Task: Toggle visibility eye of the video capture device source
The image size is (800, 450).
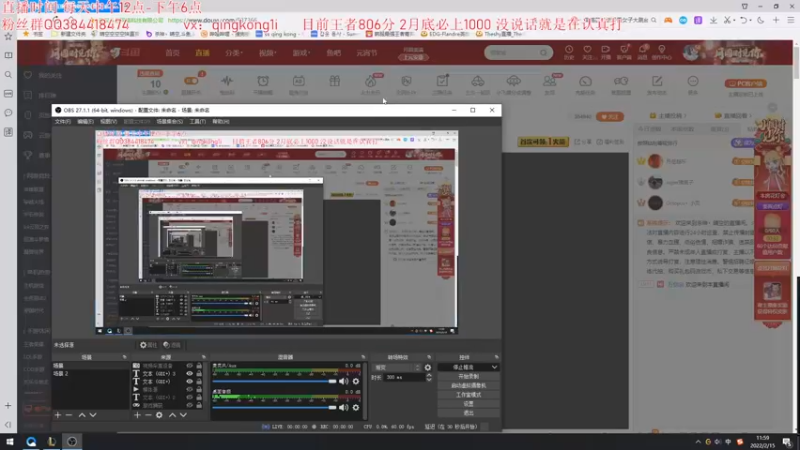Action: 189,366
